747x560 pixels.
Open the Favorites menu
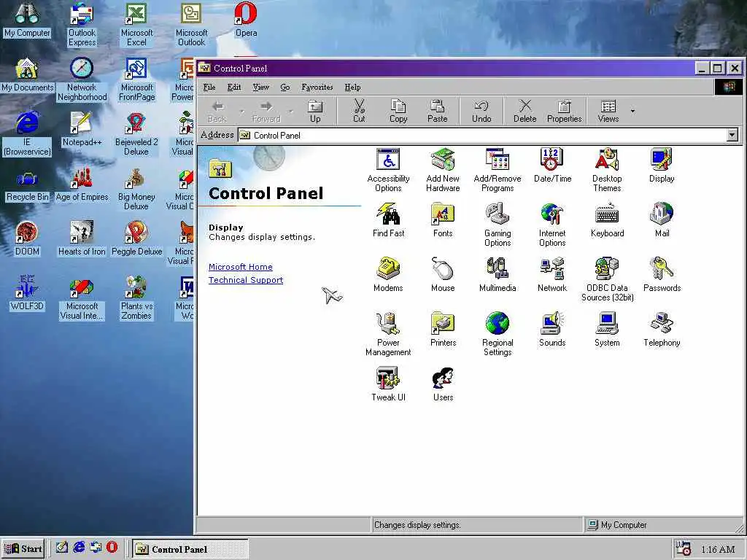[317, 87]
